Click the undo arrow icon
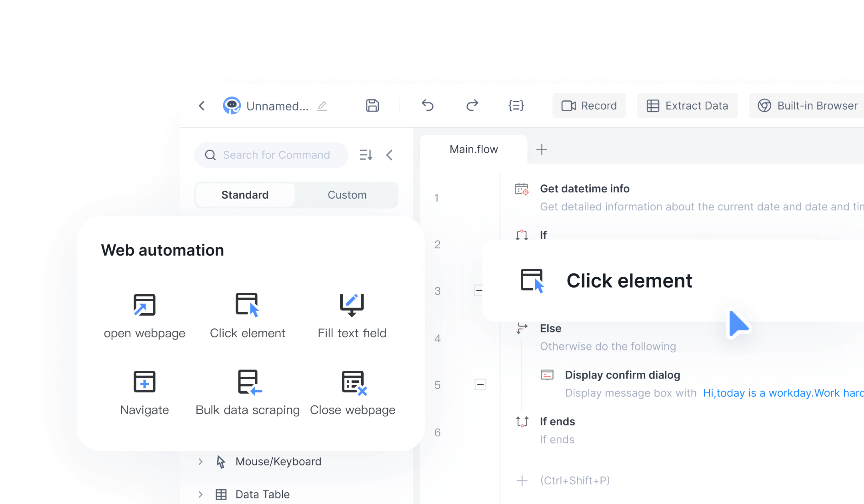 coord(428,106)
